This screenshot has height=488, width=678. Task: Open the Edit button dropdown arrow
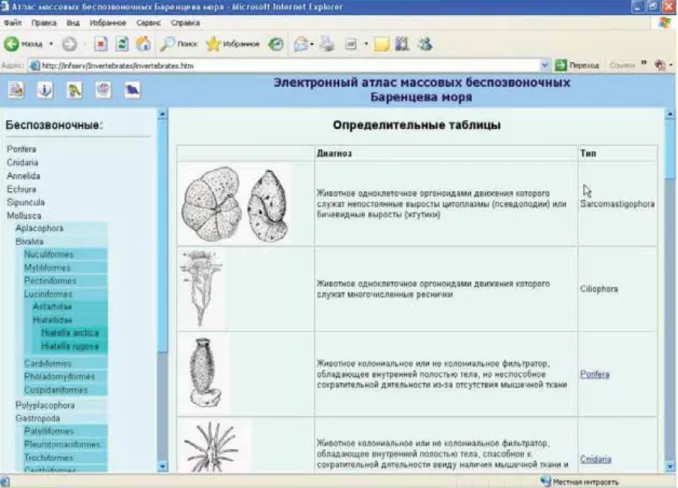point(366,44)
